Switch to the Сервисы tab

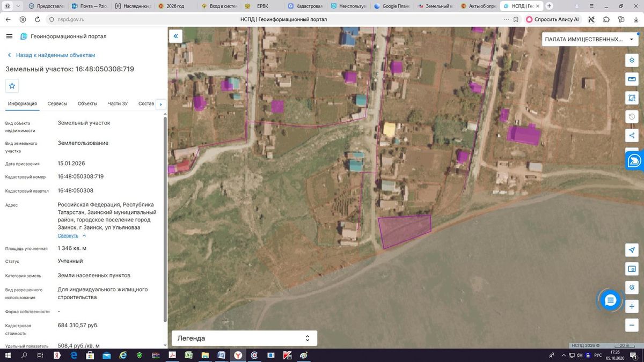[x=57, y=104]
